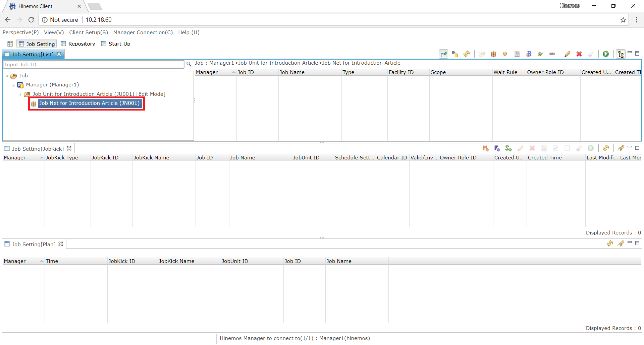Click the open perspective icon left of Job Setting

[10, 44]
